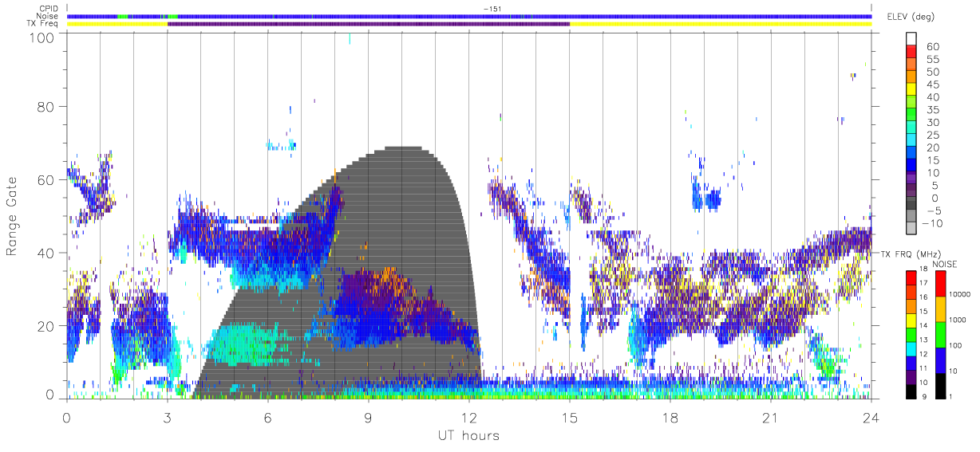Click the blue Noise strip above the plot
The image size is (980, 452).
point(469,16)
